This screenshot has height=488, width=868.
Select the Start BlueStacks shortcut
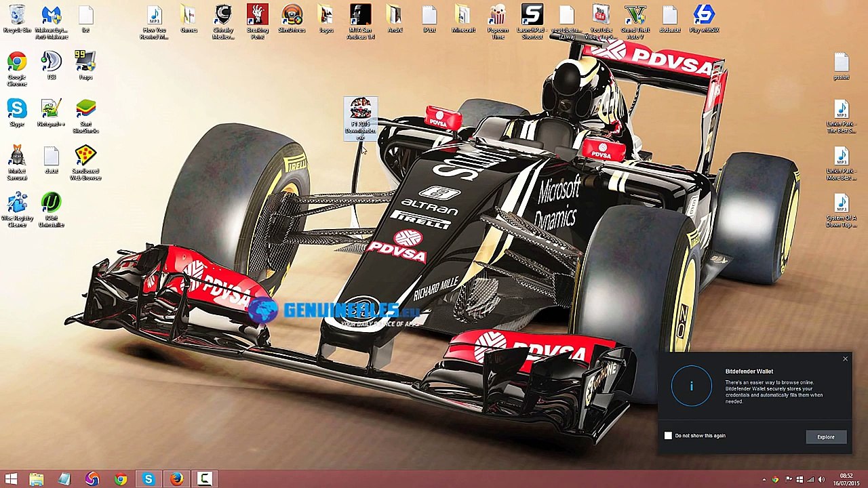click(85, 117)
